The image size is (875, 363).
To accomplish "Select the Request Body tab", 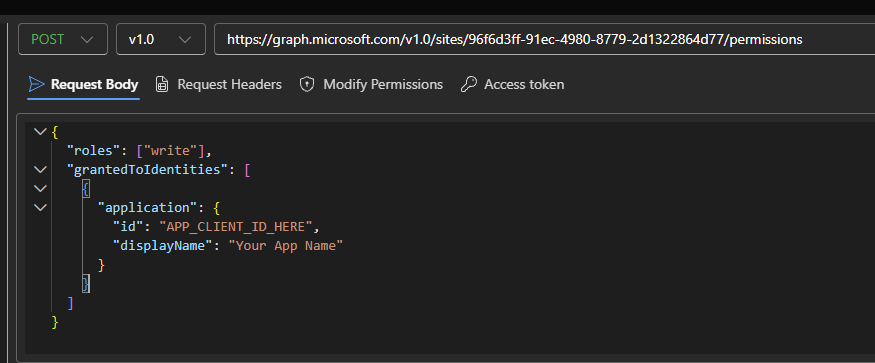I will tap(83, 84).
